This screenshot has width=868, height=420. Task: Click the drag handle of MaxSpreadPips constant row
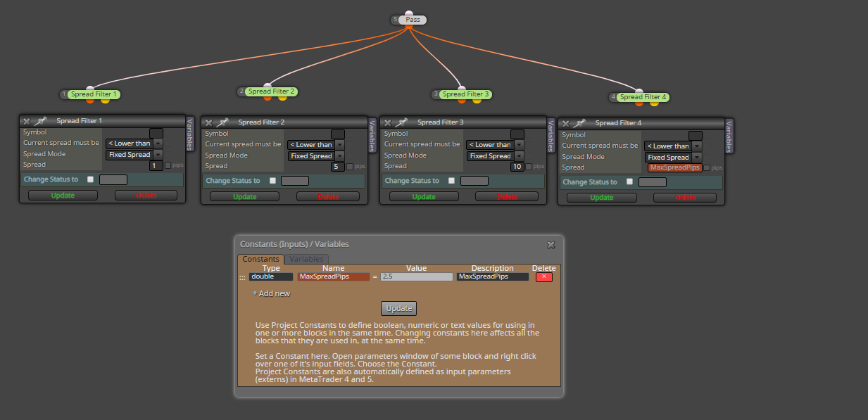pyautogui.click(x=242, y=277)
